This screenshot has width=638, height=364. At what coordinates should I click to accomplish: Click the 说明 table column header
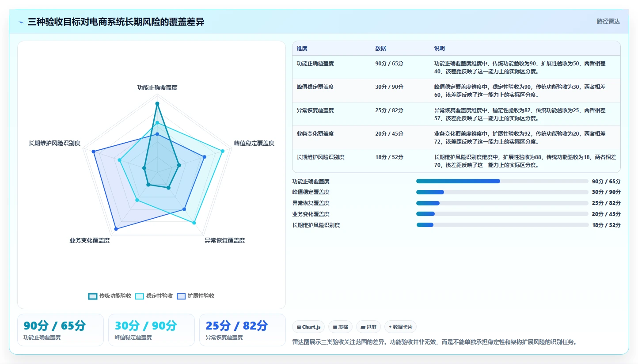(440, 49)
